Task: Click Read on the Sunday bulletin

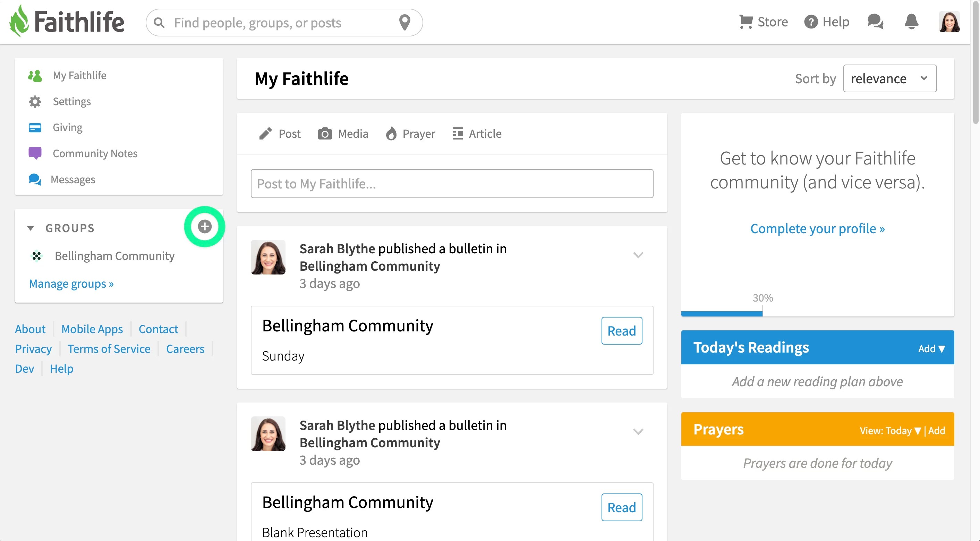Action: click(x=622, y=331)
